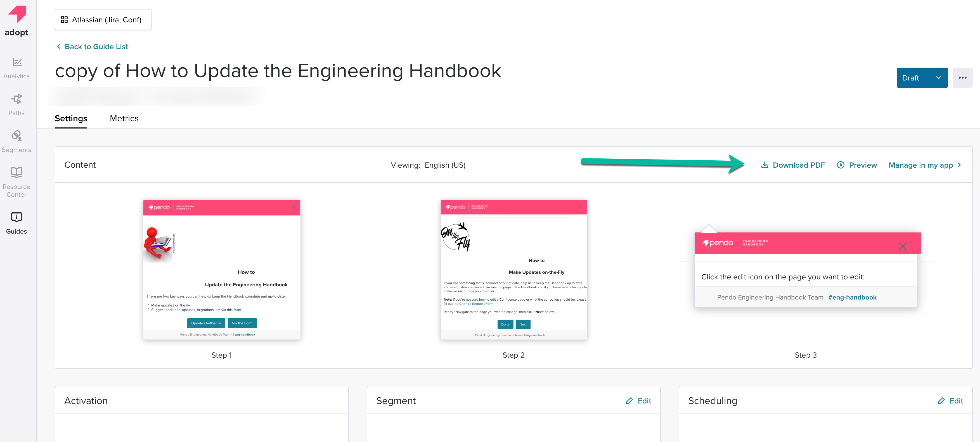Open Manage in my app
Viewport: 980px width, 442px height.
[x=925, y=165]
